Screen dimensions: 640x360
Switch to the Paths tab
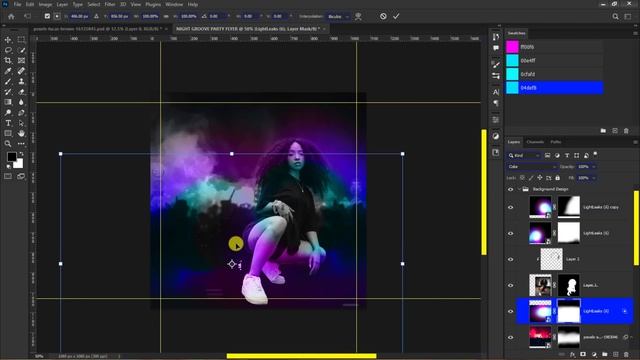click(556, 142)
